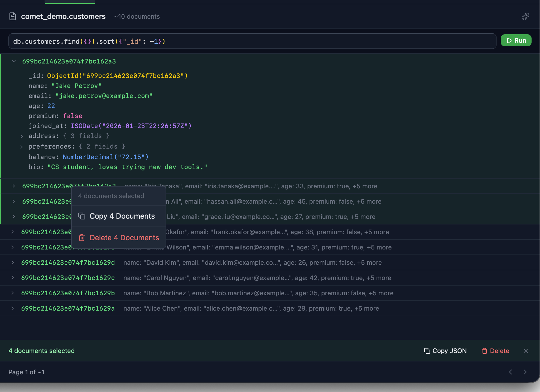Expand the preferences field
This screenshot has width=540, height=392.
click(22, 147)
